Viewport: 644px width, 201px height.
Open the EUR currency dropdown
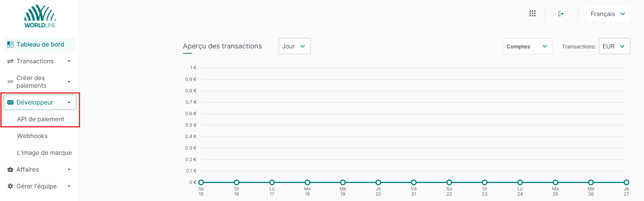[614, 46]
